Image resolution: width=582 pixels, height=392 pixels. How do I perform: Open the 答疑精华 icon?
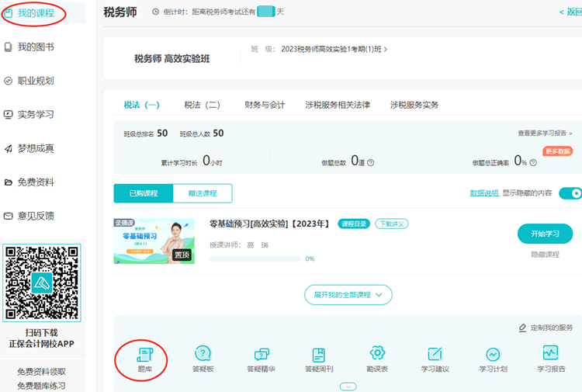pos(262,355)
